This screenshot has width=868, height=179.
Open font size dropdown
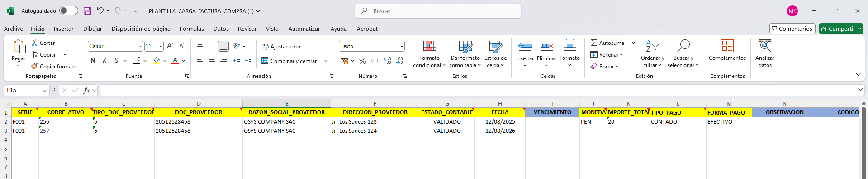[161, 46]
